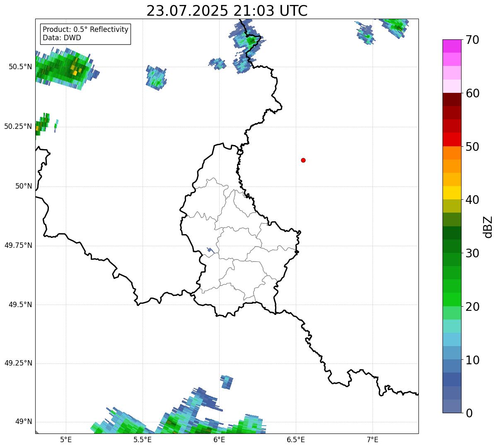
Task: Click the Product: 0.5° Reflectivity label
Action: coord(85,30)
